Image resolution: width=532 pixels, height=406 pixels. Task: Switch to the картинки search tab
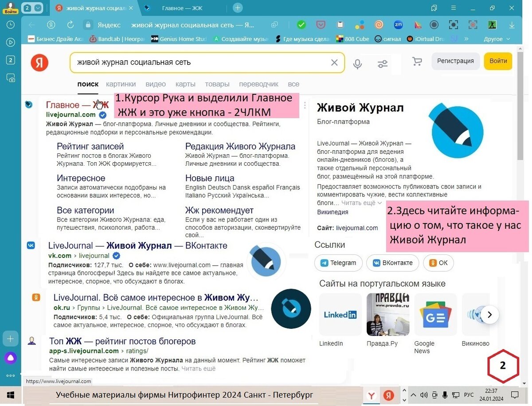coord(121,84)
